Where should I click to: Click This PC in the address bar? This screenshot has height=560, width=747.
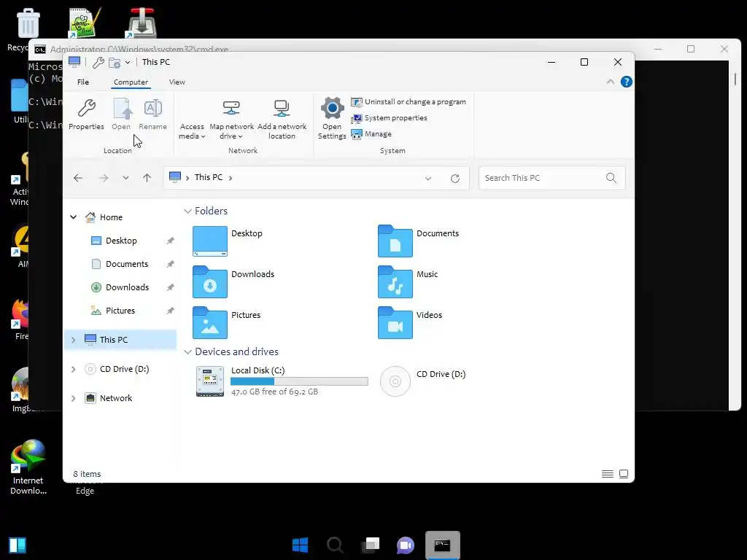coord(208,177)
